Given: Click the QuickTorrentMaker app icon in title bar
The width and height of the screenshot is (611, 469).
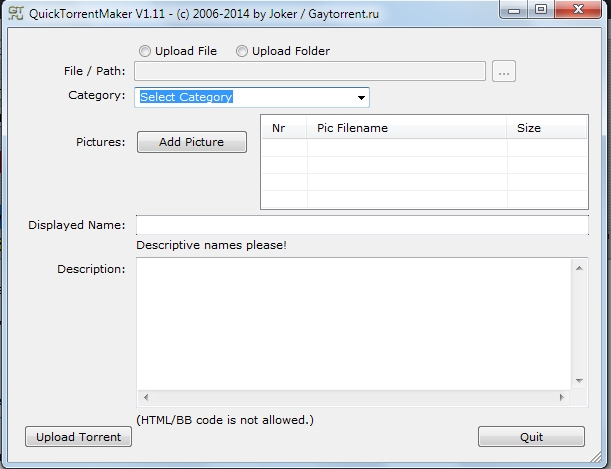Looking at the screenshot, I should click(x=14, y=10).
